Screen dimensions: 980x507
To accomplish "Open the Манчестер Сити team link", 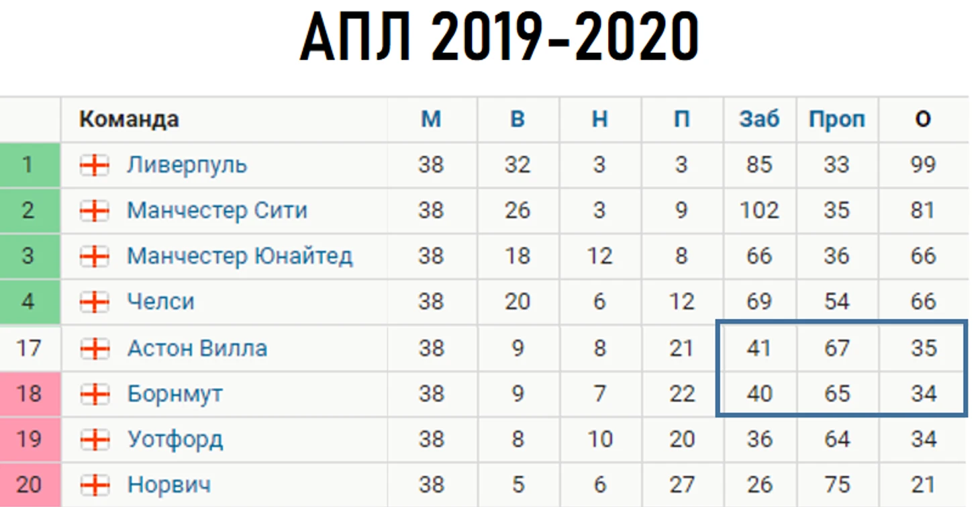I will [217, 211].
